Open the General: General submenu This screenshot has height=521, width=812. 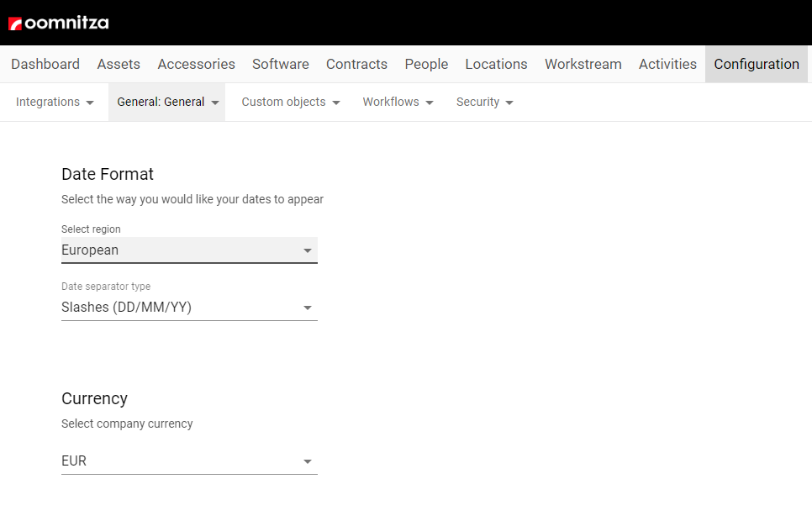click(167, 102)
